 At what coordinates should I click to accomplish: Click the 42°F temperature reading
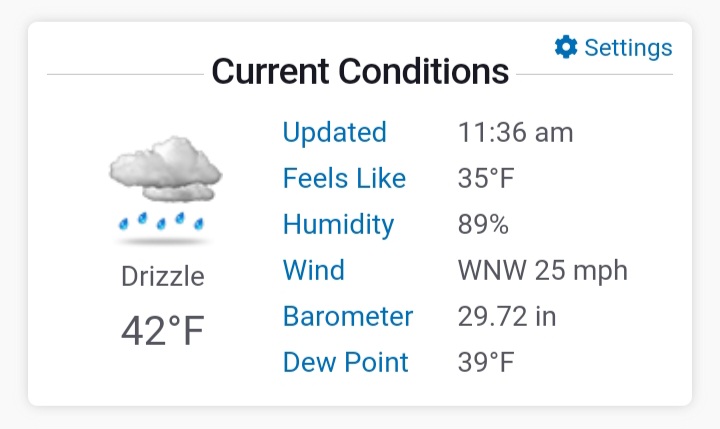[163, 331]
